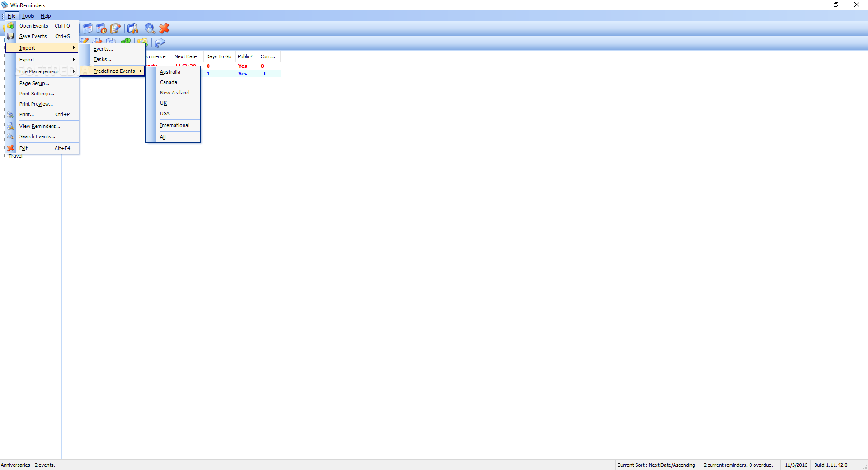Select the Travel tree item
Screen dimensions: 868x470
15,156
